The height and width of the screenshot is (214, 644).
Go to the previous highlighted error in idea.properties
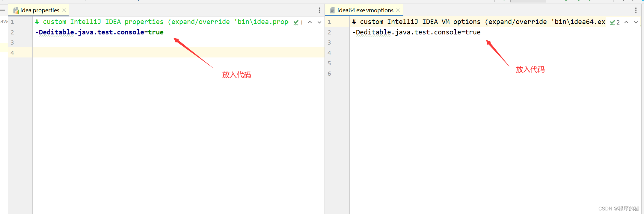click(x=310, y=22)
